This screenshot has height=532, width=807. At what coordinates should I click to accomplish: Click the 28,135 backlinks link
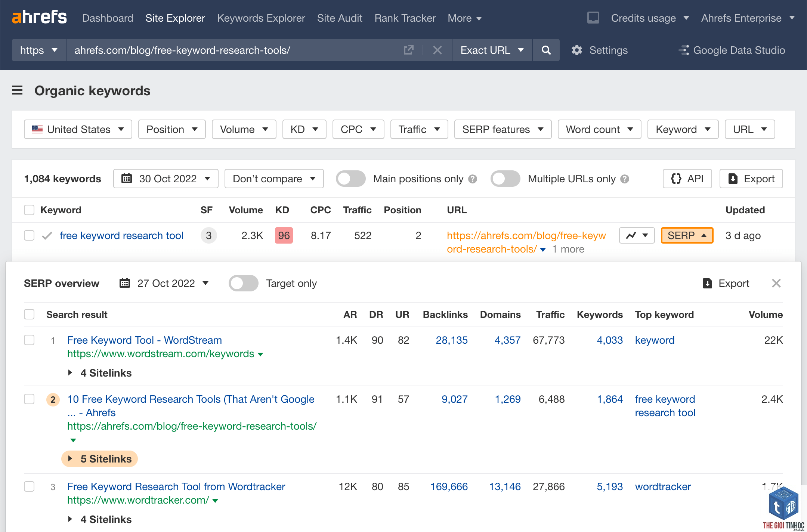coord(452,340)
